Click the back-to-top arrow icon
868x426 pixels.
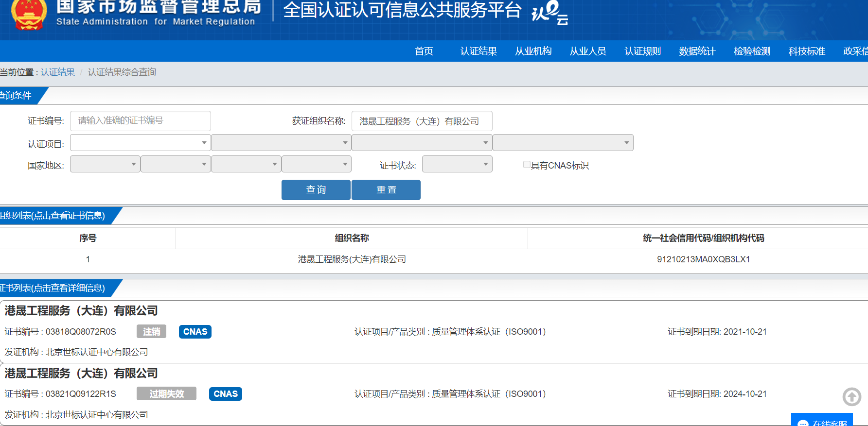click(851, 397)
